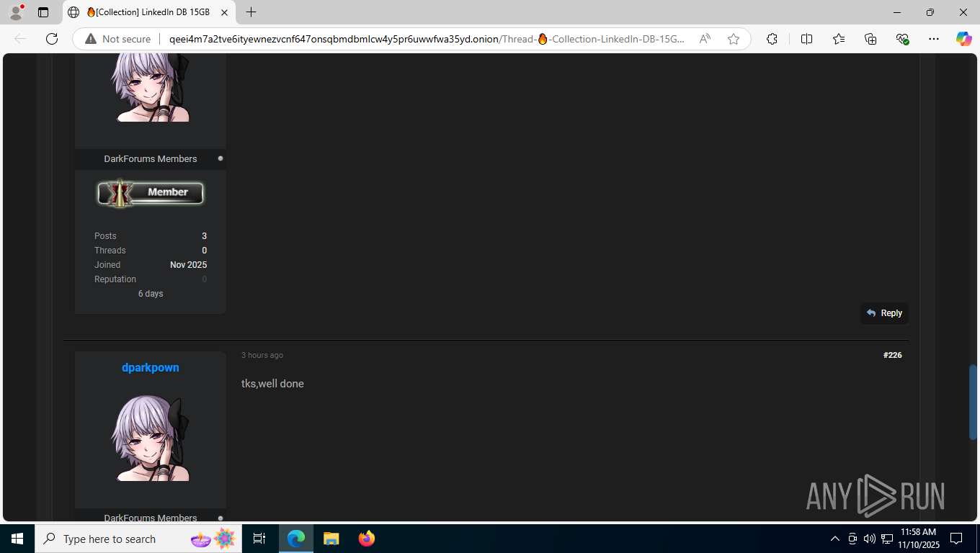Click the 'Nov 2025' joined date
Image resolution: width=980 pixels, height=553 pixels.
pos(188,265)
